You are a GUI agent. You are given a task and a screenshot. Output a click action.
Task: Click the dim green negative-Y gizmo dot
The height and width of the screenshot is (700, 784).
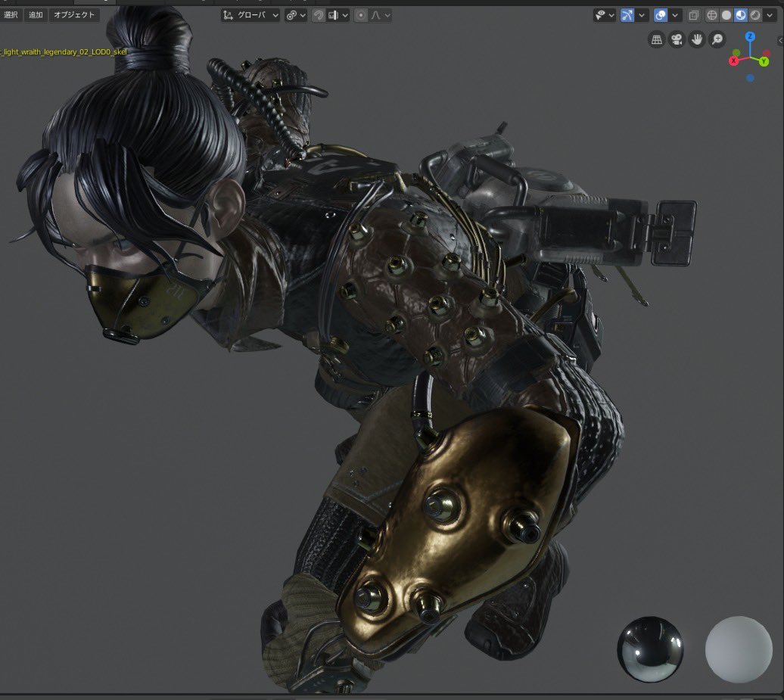point(736,52)
